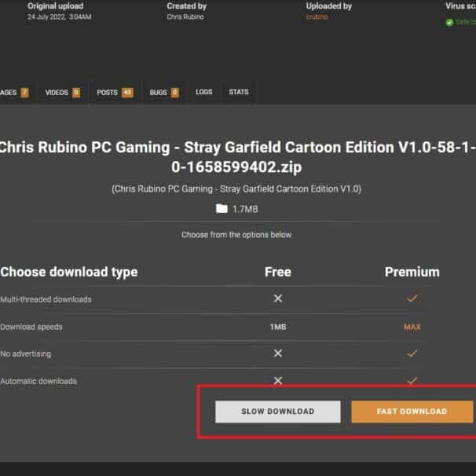Click the MAX premium download speed value
Screen dimensions: 476x476
pos(412,327)
